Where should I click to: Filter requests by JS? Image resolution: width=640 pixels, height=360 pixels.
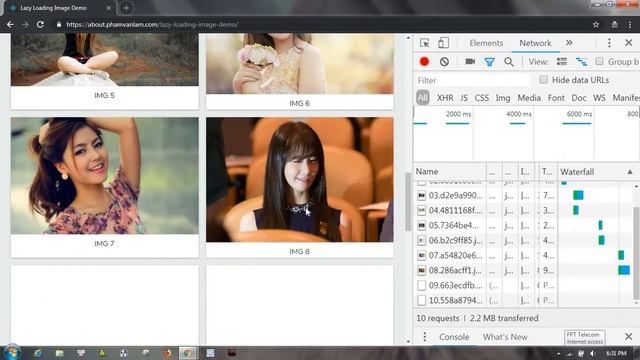[x=464, y=98]
